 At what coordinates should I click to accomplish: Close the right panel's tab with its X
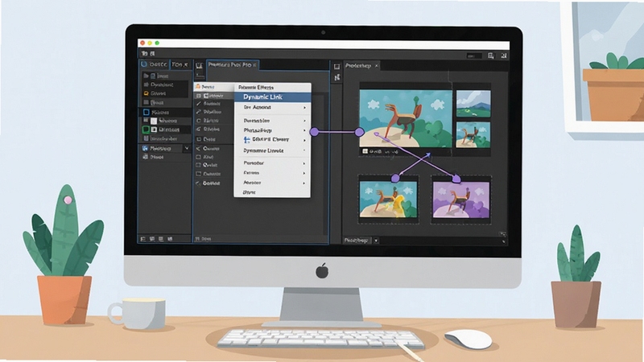(376, 66)
